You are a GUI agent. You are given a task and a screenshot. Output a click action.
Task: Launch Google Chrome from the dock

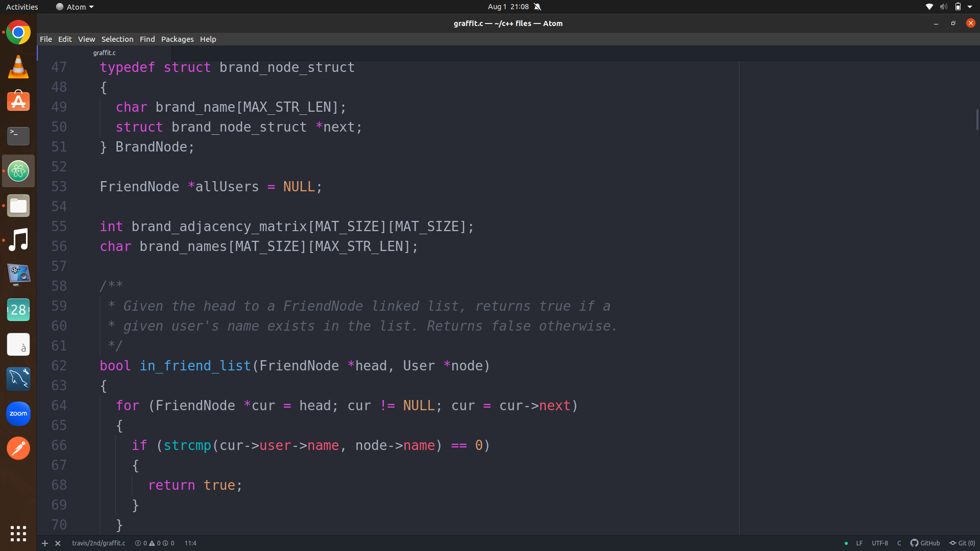pos(18,33)
